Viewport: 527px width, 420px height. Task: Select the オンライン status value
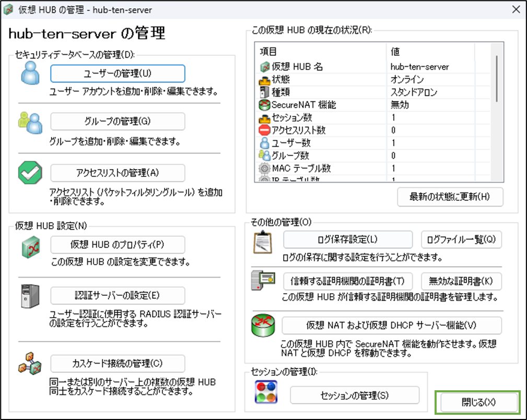[x=407, y=80]
